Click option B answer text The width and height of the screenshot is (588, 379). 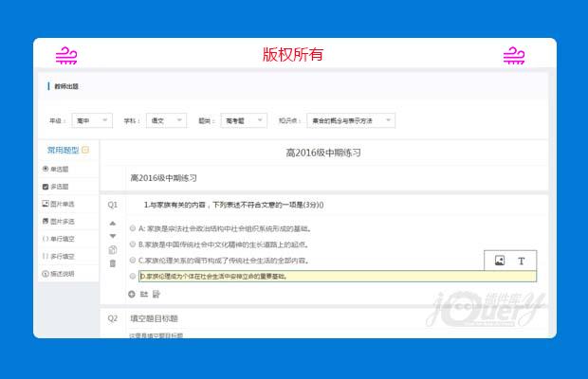(x=224, y=244)
